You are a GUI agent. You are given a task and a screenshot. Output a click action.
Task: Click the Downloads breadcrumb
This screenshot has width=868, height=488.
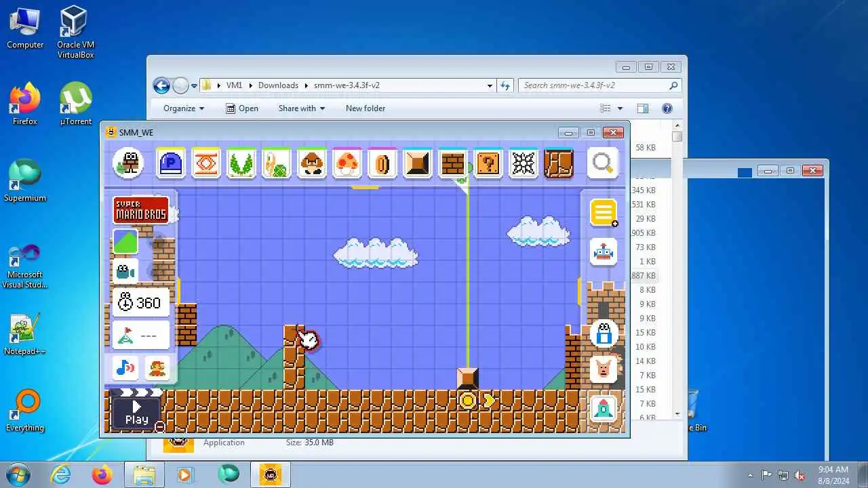click(278, 85)
